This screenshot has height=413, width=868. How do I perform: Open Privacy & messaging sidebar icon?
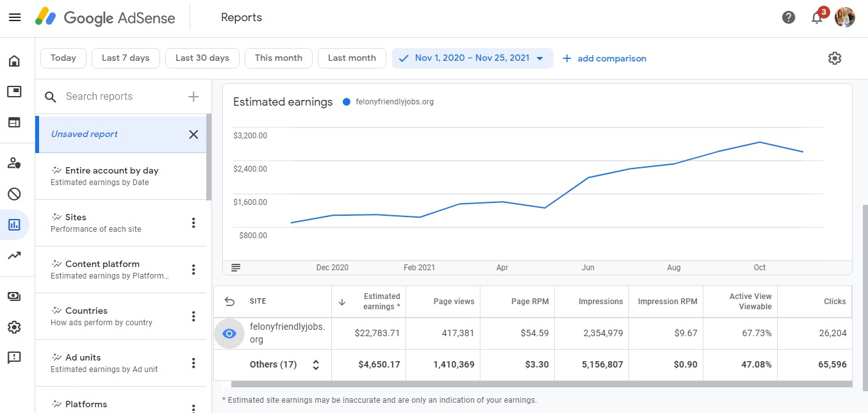tap(14, 163)
